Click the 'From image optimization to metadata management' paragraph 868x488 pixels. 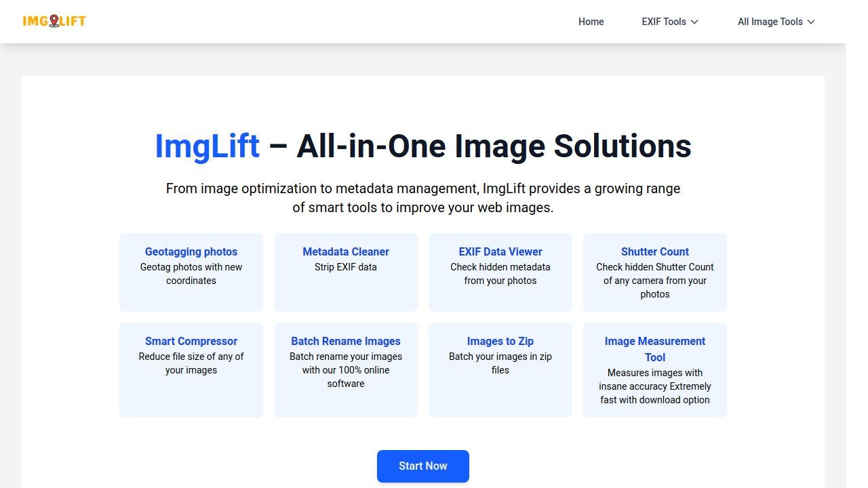(x=423, y=198)
